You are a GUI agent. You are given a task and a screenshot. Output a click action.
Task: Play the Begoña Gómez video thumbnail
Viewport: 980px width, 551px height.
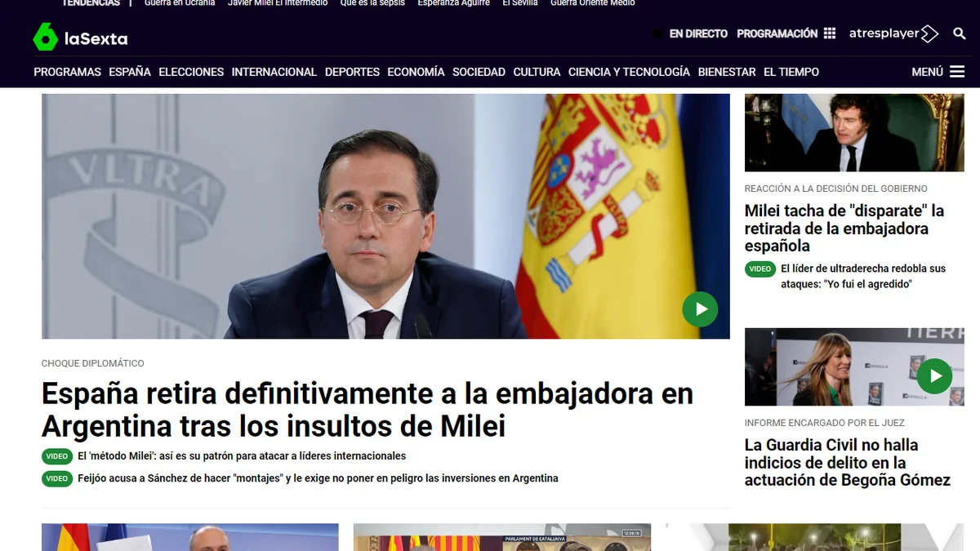tap(934, 376)
